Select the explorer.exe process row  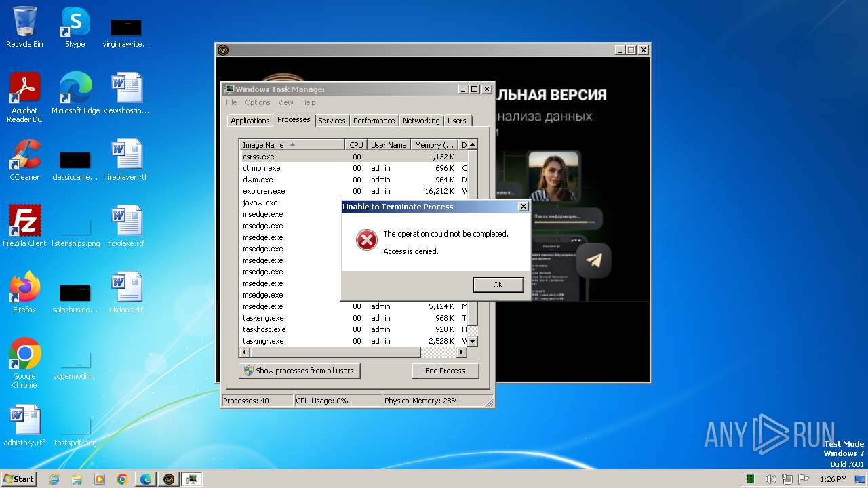pos(353,191)
